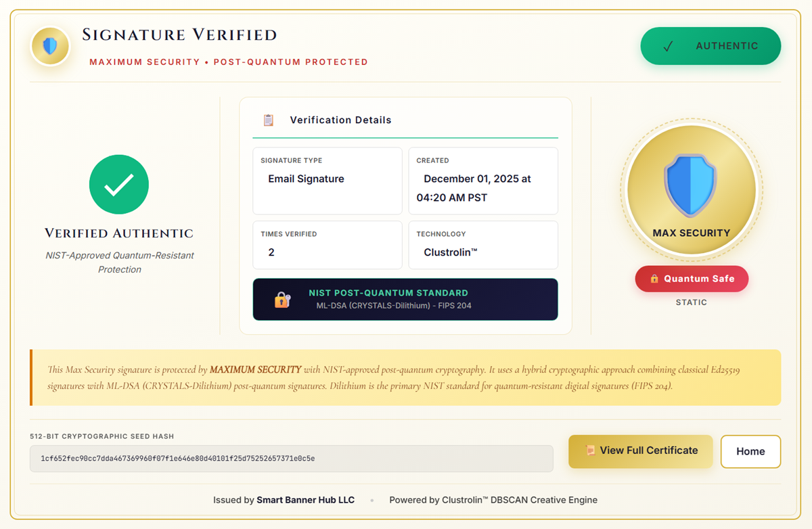
Task: Click the Signature Type Email Signature card
Action: 327,181
